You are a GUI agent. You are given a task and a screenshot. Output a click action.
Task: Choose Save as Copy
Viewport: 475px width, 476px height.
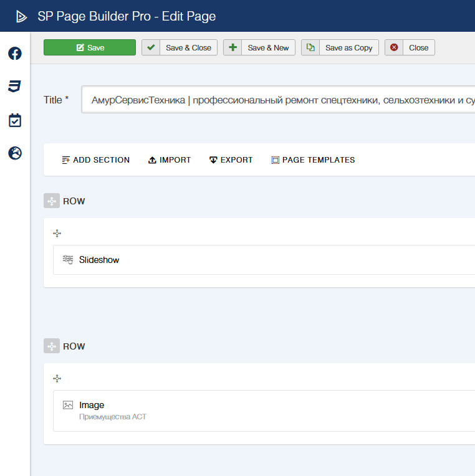(x=340, y=48)
